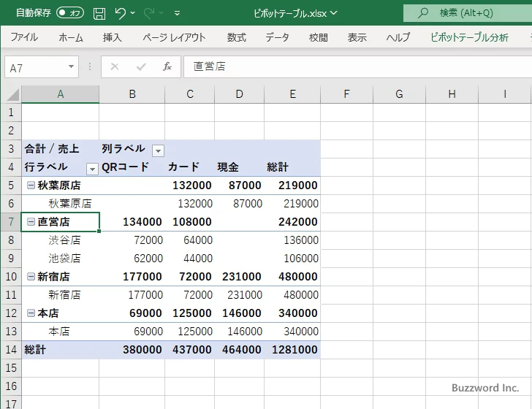Open the ページ レイアウト tab
The width and height of the screenshot is (532, 409).
click(x=174, y=37)
